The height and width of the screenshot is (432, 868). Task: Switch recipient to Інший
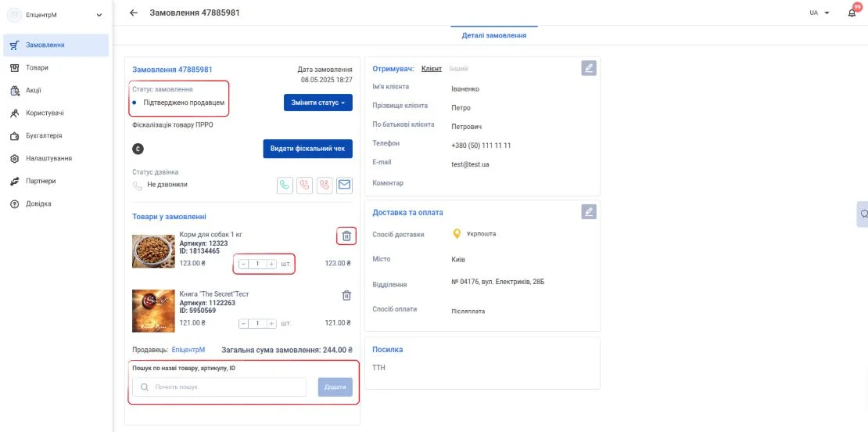[x=458, y=69]
